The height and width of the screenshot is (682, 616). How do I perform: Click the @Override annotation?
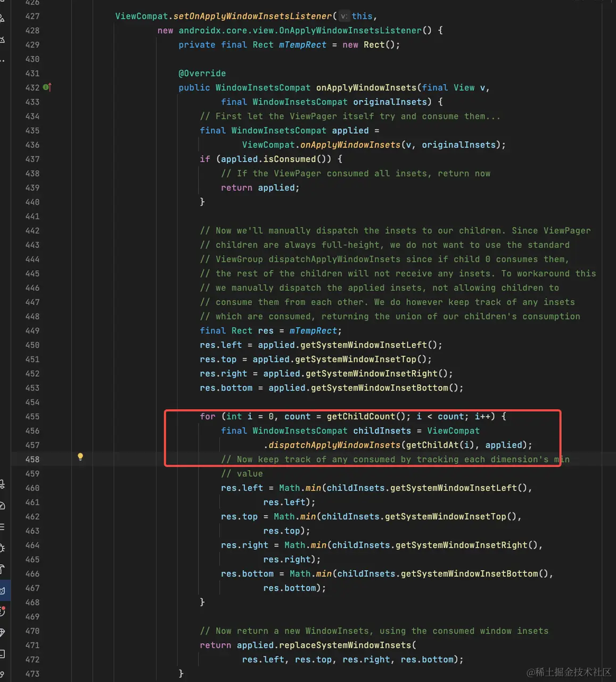(x=202, y=73)
